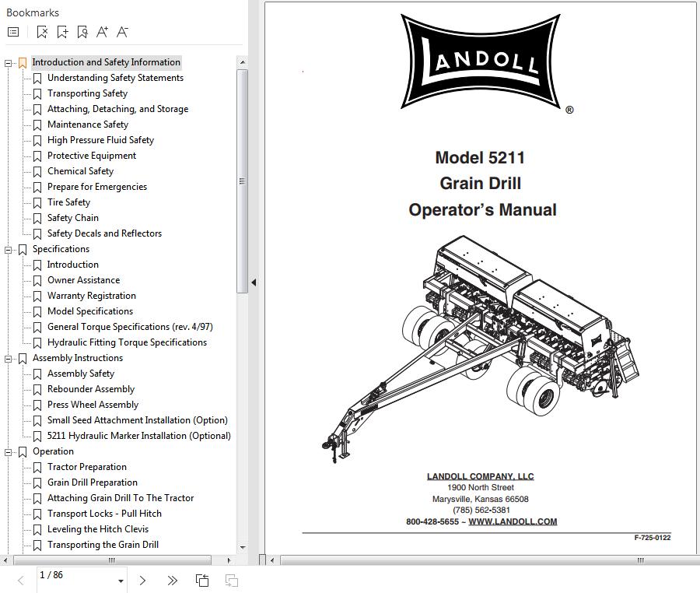Viewport: 700px width, 593px height.
Task: Click document pane horizontal scrollbar thumb
Action: point(491,560)
